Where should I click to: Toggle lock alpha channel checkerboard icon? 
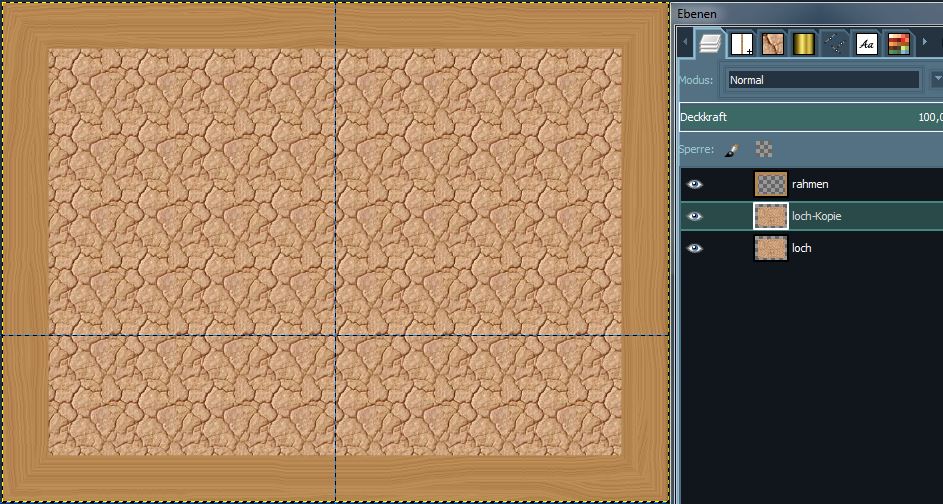pos(764,149)
